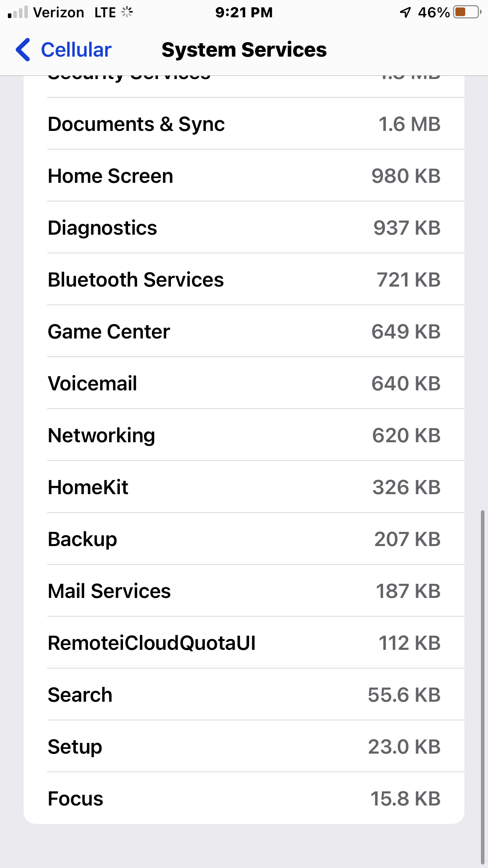Tap the back chevron icon
Screen dimensions: 488x868
pyautogui.click(x=23, y=50)
